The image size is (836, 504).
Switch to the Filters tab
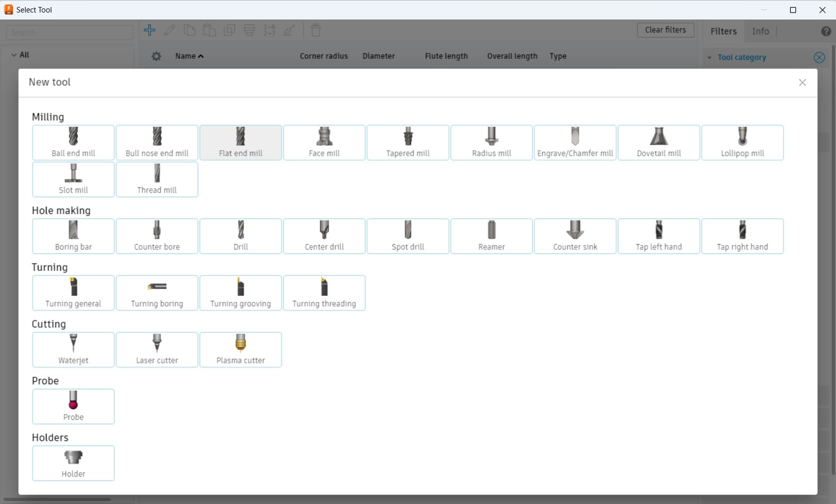(x=724, y=31)
